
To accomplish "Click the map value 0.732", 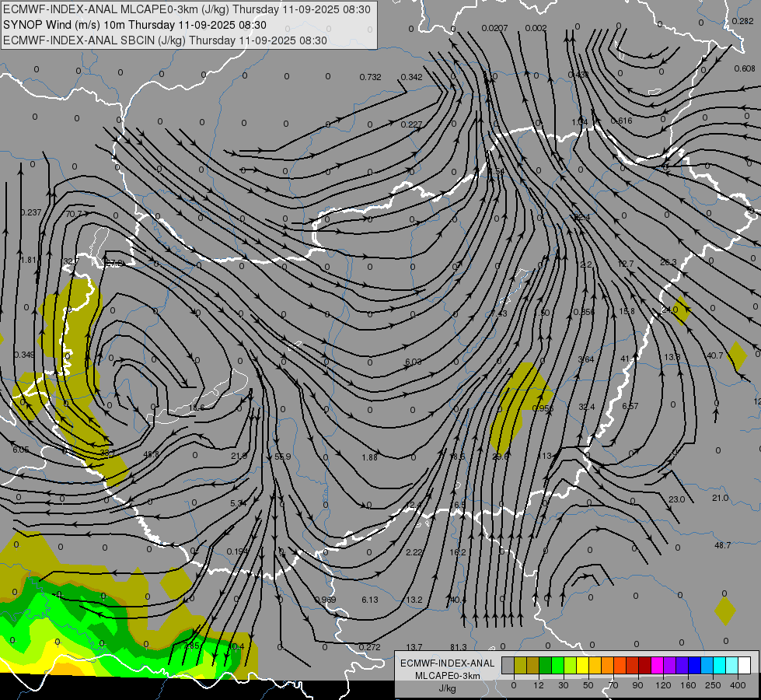I will pos(370,77).
